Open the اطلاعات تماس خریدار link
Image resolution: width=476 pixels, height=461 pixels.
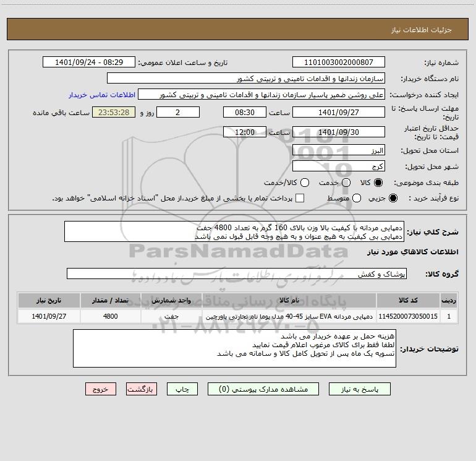[102, 95]
